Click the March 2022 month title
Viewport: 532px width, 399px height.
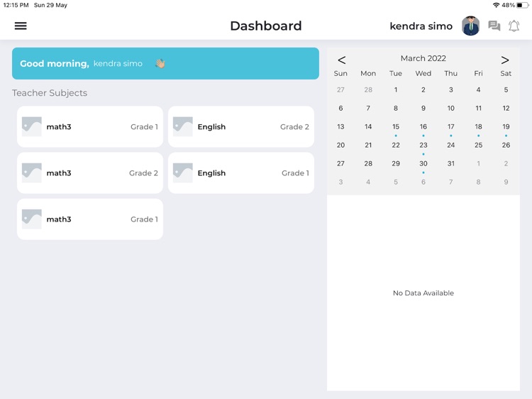tap(423, 58)
